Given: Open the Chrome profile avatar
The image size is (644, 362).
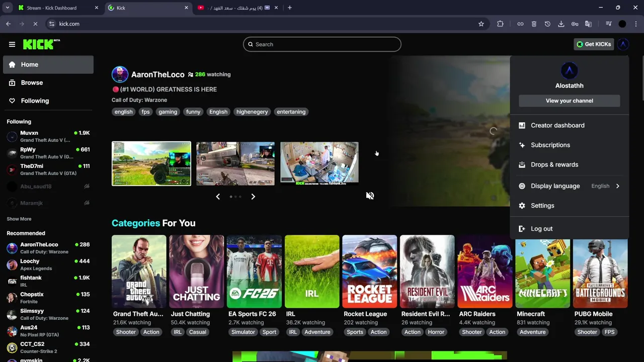Looking at the screenshot, I should coord(622,24).
